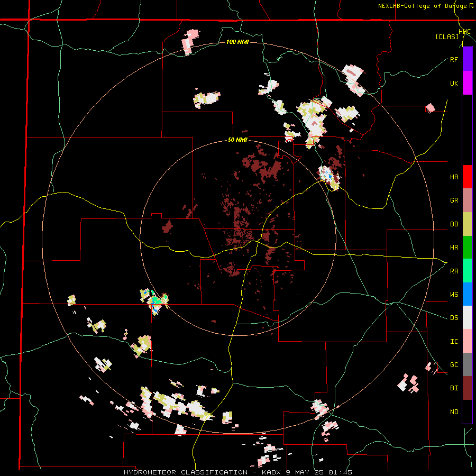Viewport: 476px width, 476px height.
Task: Click the red HA legend color swatch
Action: coord(467,177)
